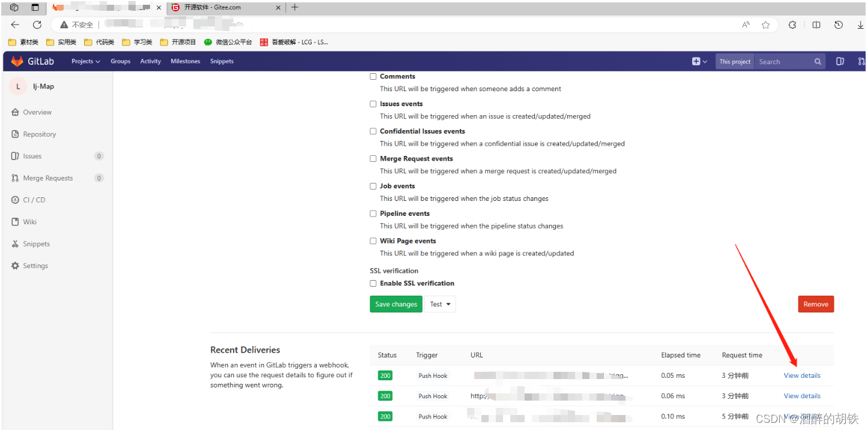The width and height of the screenshot is (868, 430).
Task: Click the red Remove button
Action: click(x=816, y=304)
